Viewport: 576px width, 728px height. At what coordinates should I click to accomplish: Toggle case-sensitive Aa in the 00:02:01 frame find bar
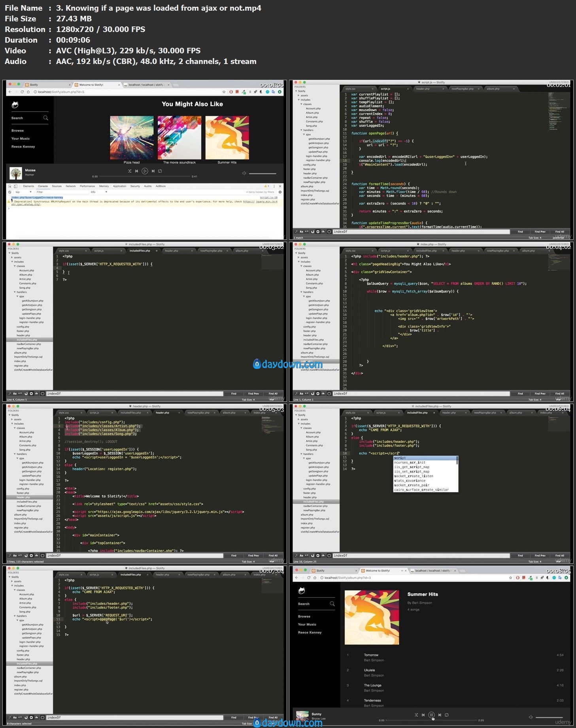click(301, 231)
